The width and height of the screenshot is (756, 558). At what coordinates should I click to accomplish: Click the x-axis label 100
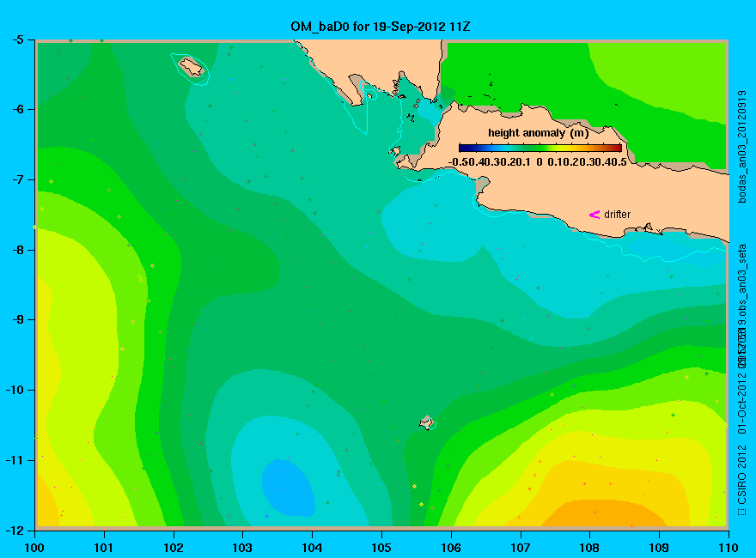click(x=34, y=548)
